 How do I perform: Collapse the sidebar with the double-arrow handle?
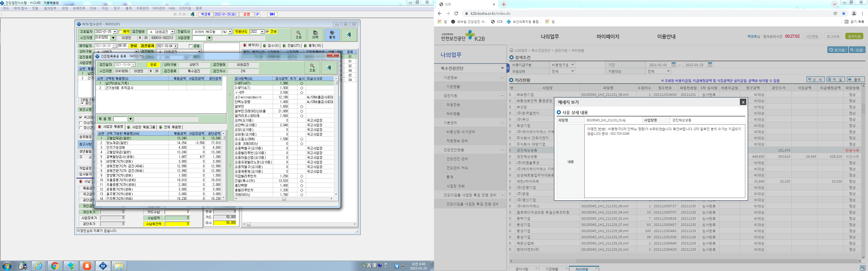pyautogui.click(x=508, y=68)
